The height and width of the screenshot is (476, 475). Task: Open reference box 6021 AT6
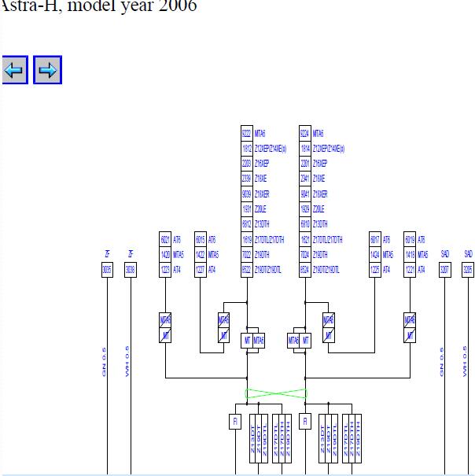(165, 240)
